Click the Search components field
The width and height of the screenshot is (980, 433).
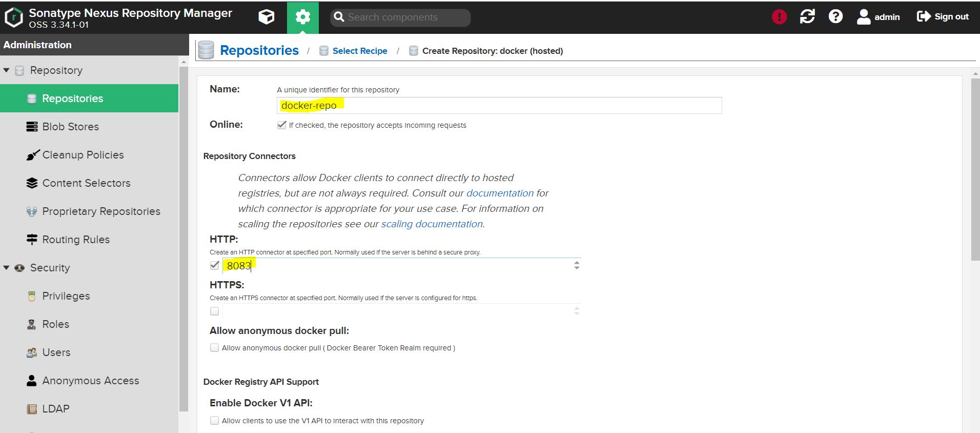[400, 17]
